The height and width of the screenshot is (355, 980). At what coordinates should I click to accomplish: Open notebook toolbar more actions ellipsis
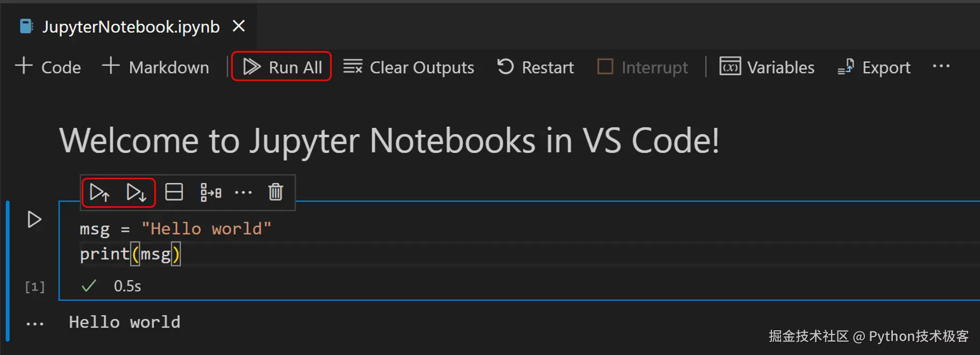[941, 67]
